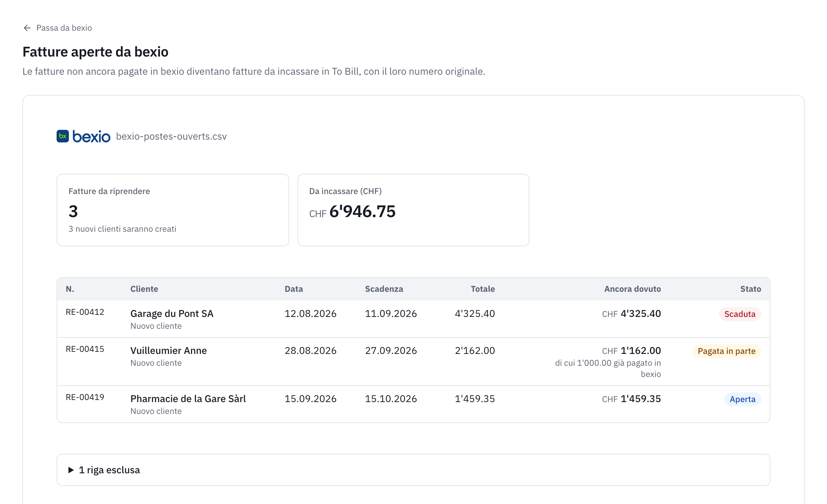Click the Scadenza column header
Viewport: 827px width, 504px height.
(384, 289)
